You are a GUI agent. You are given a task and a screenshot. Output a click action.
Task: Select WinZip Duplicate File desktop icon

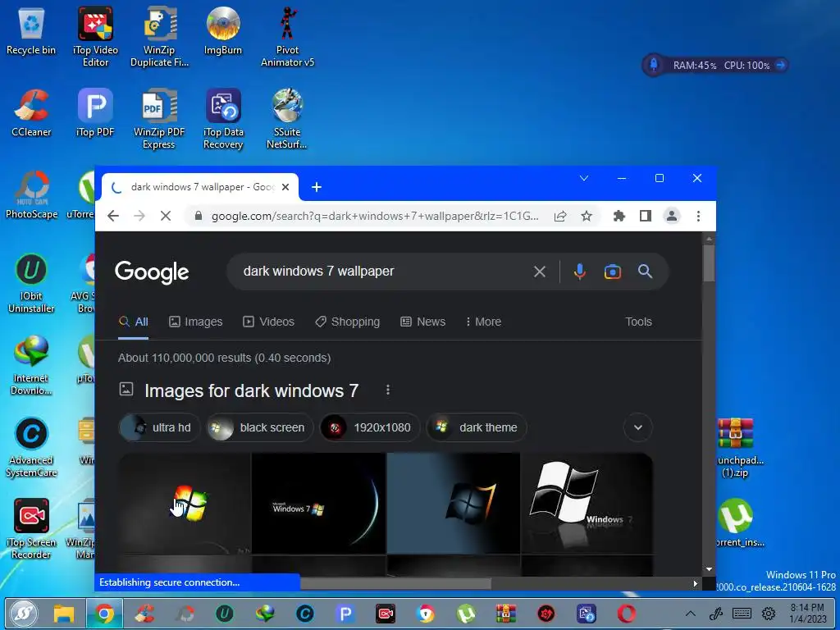(160, 36)
